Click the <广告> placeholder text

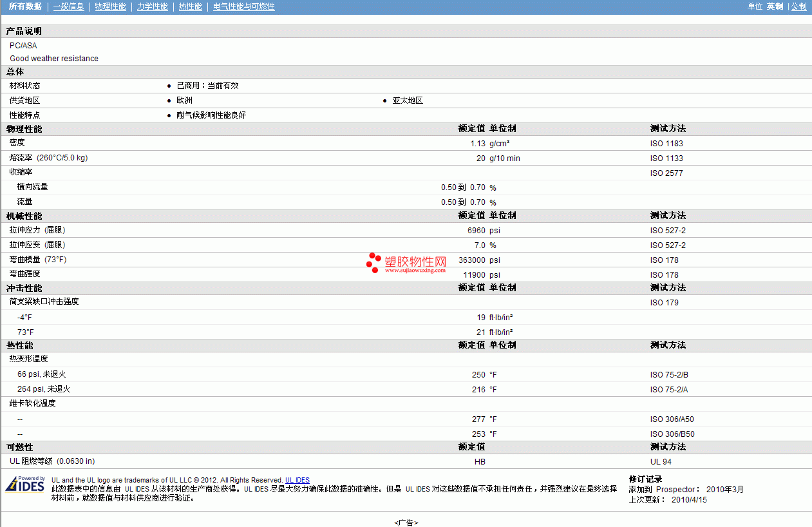tap(406, 522)
